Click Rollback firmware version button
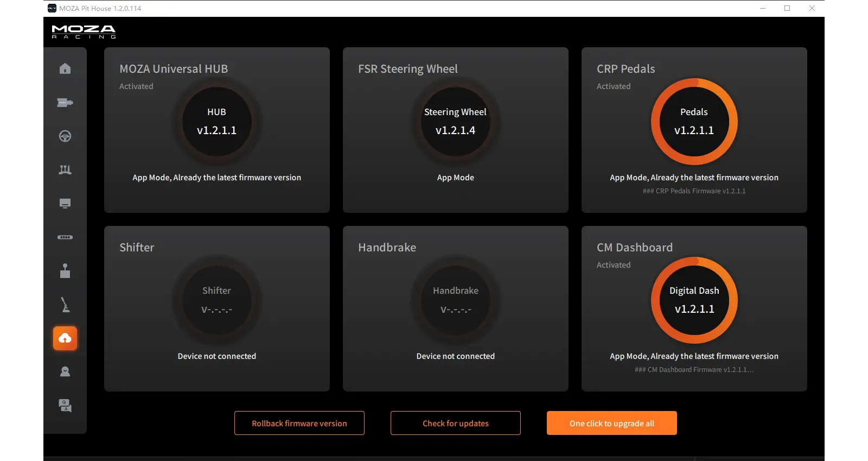 pyautogui.click(x=299, y=423)
